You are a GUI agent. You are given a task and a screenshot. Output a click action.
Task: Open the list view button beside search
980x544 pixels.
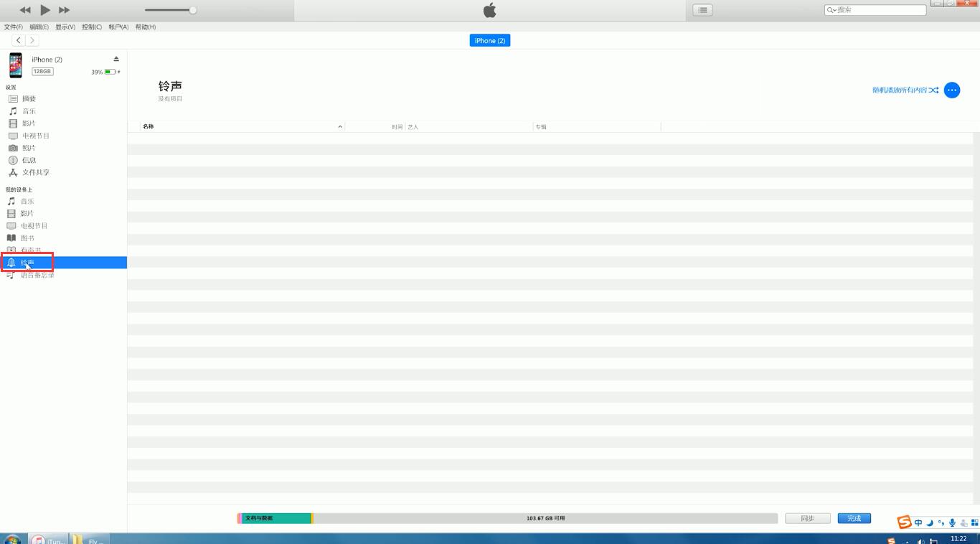click(x=702, y=10)
